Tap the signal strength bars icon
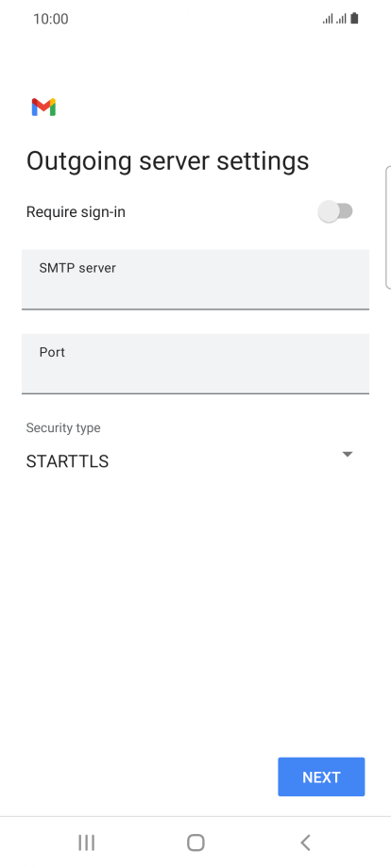 point(328,20)
